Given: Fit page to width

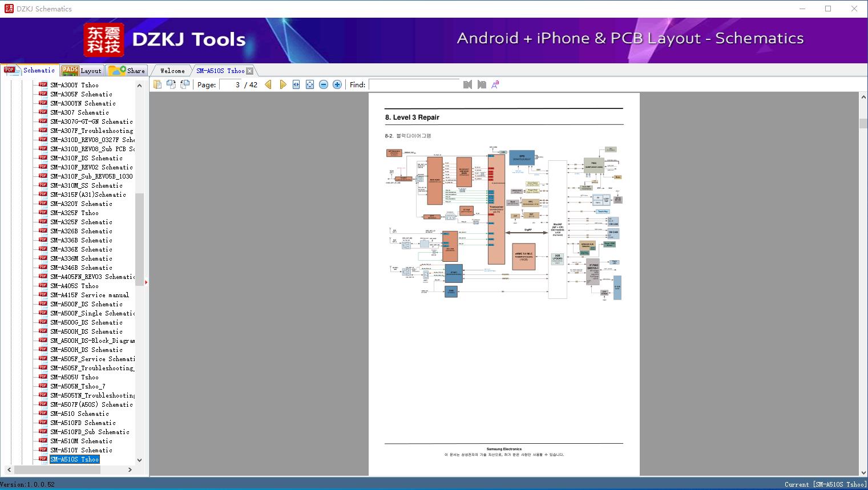Looking at the screenshot, I should [x=296, y=84].
